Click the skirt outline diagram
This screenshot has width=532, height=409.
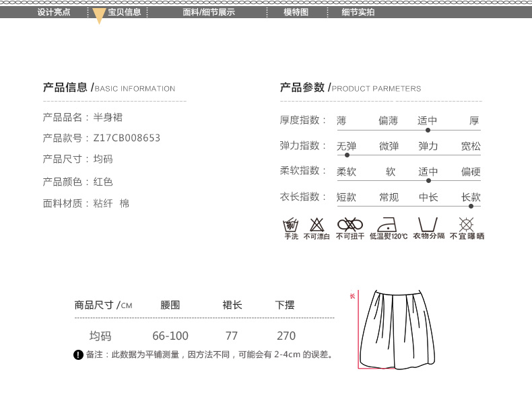392,330
